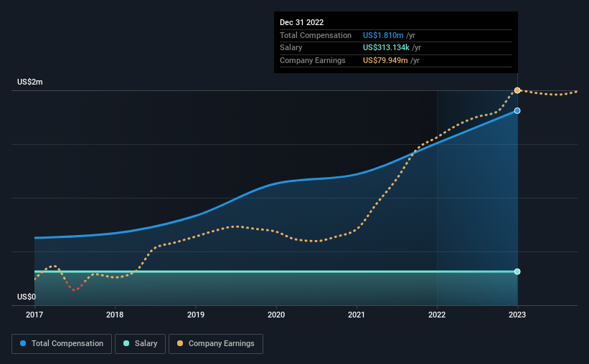Click the Salary tooltip row label
The image size is (589, 364).
tap(291, 48)
